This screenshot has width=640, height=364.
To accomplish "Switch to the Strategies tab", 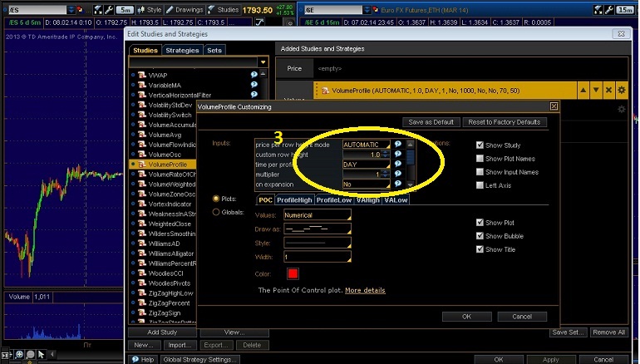I will point(182,50).
